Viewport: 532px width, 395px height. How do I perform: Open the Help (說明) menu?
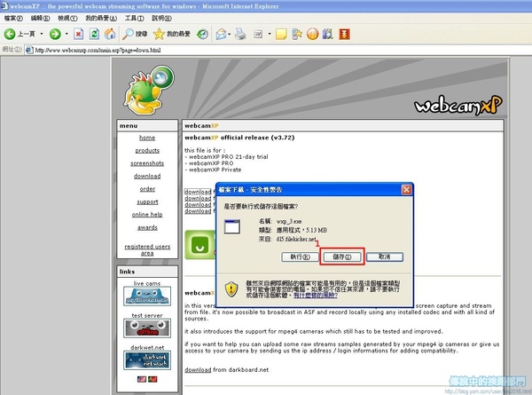tap(161, 18)
